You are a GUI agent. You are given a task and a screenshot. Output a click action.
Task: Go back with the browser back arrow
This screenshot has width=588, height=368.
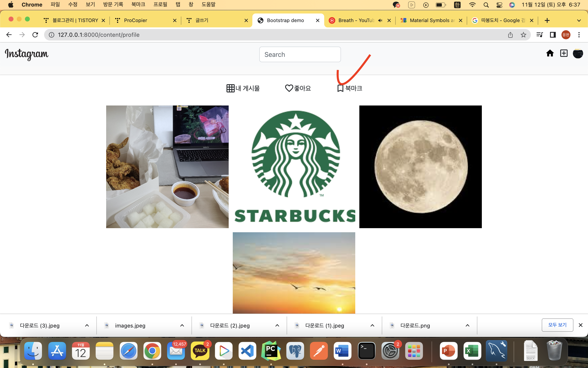coord(9,35)
